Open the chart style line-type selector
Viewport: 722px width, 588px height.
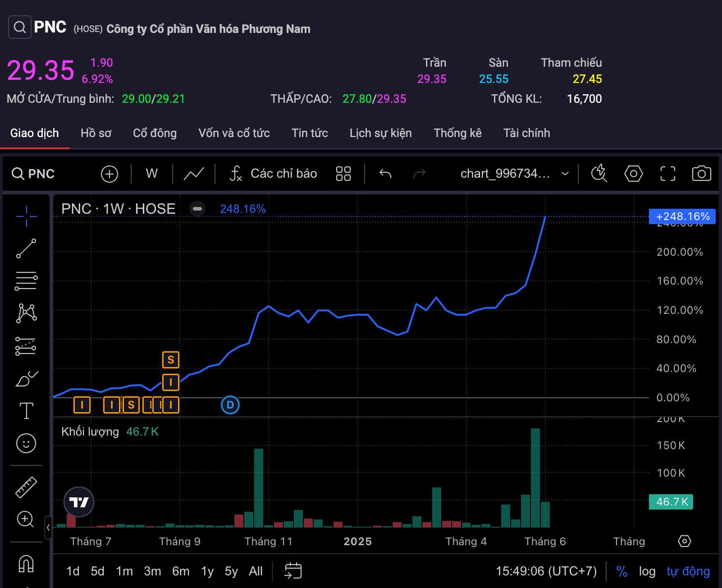click(193, 174)
